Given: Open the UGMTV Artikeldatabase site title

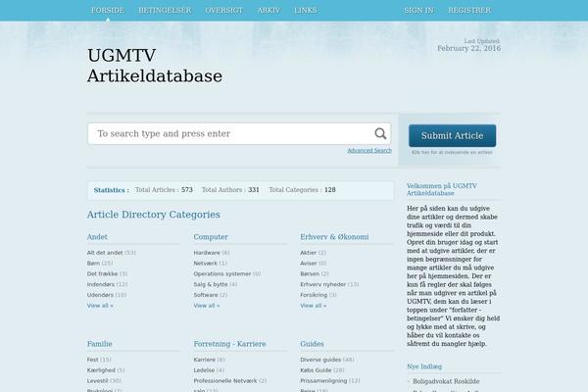Looking at the screenshot, I should (x=155, y=66).
